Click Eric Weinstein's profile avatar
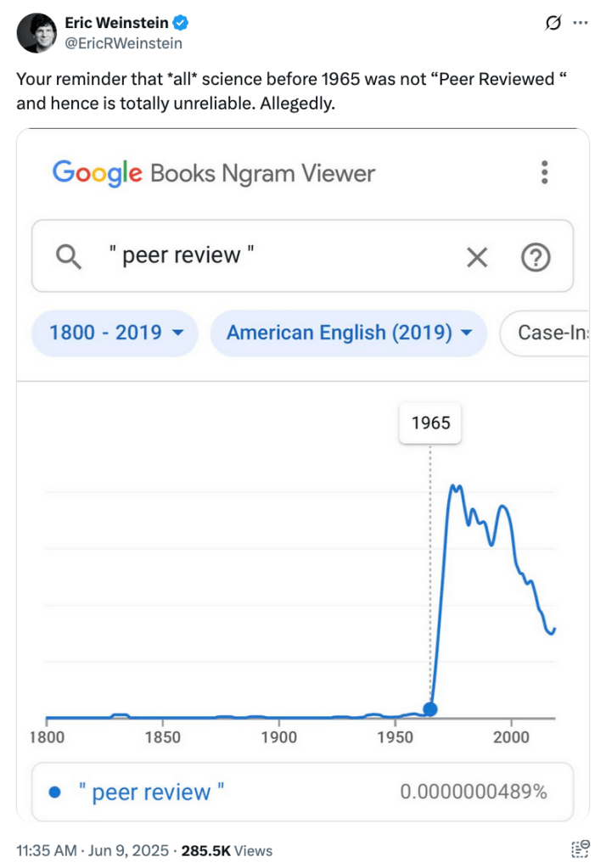Image resolution: width=606 pixels, height=868 pixels. 35,32
